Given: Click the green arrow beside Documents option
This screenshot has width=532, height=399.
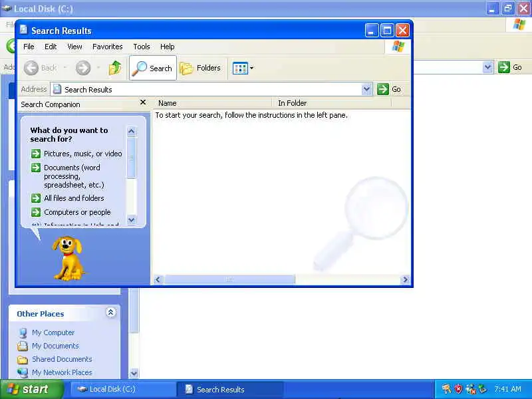Looking at the screenshot, I should (x=36, y=168).
